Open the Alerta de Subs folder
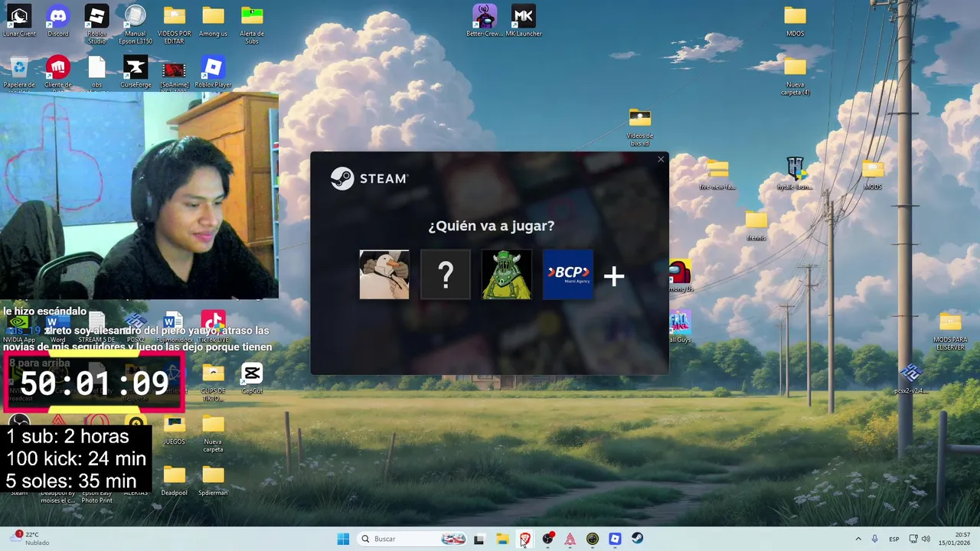The height and width of the screenshot is (551, 980). pos(252,24)
